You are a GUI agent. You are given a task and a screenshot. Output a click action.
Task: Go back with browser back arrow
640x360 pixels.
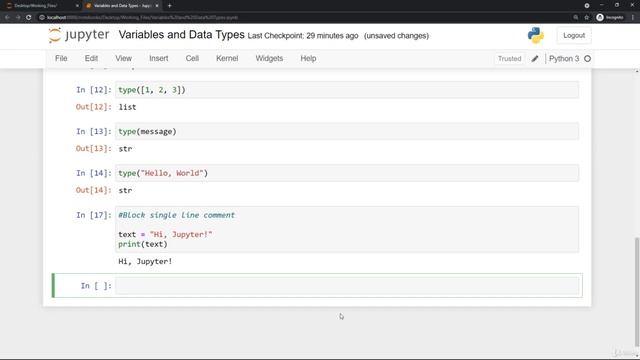point(7,18)
